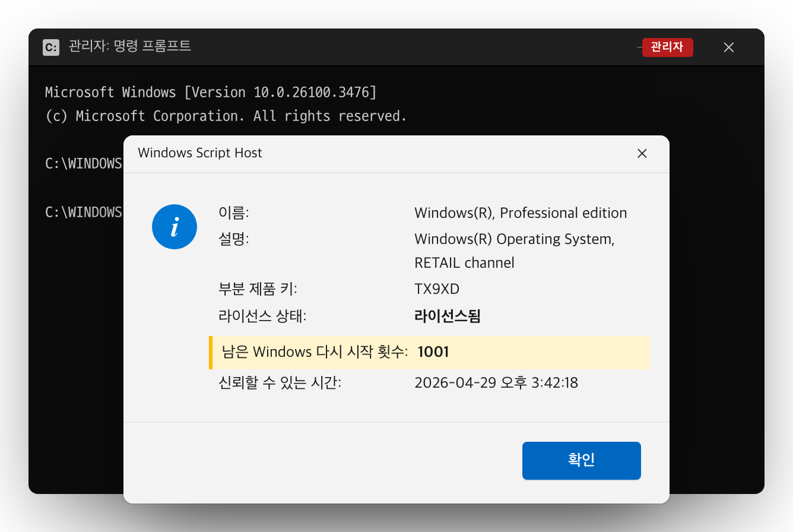Image resolution: width=793 pixels, height=532 pixels.
Task: Click the 2026-04-29 오후 3:42:18 timestamp
Action: pos(496,383)
